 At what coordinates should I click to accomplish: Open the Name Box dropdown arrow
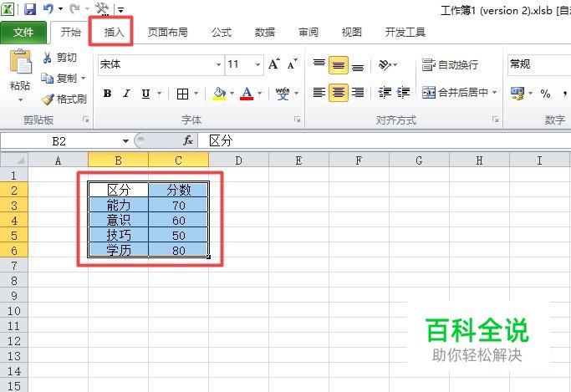[125, 141]
